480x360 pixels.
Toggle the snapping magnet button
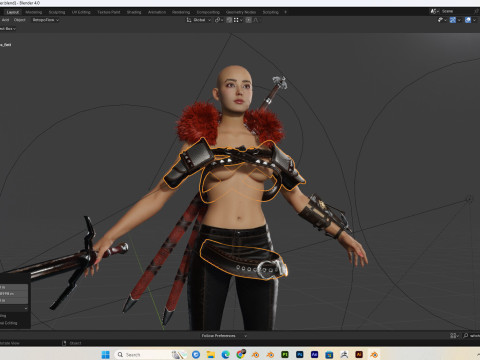229,20
